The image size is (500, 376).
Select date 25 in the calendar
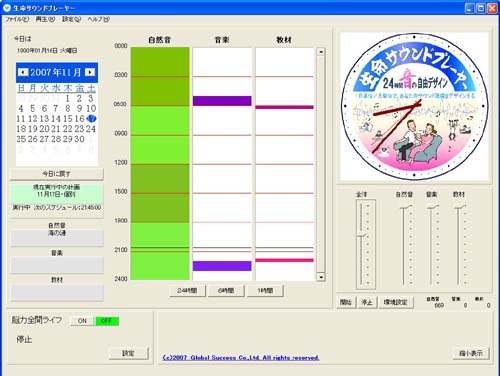[21, 139]
